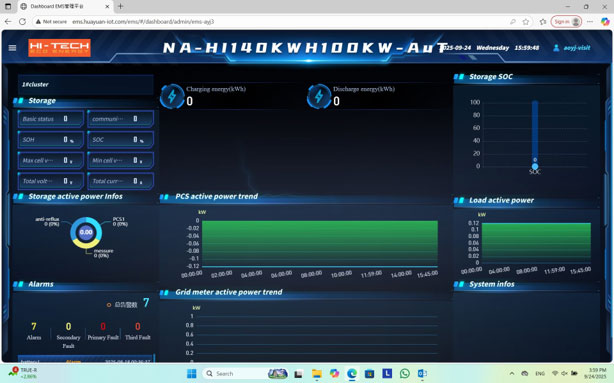Click the zoom magnifier in address bar
The height and width of the screenshot is (383, 614).
tap(513, 22)
